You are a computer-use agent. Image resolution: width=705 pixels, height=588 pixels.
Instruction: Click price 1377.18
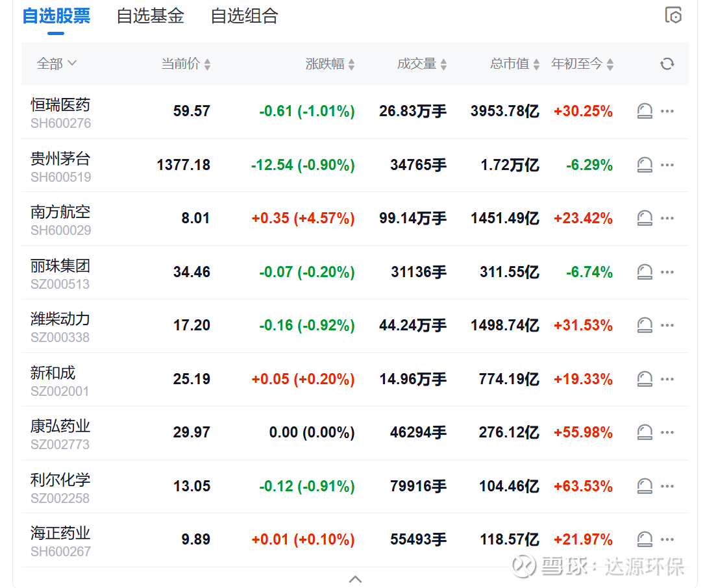[x=184, y=165]
